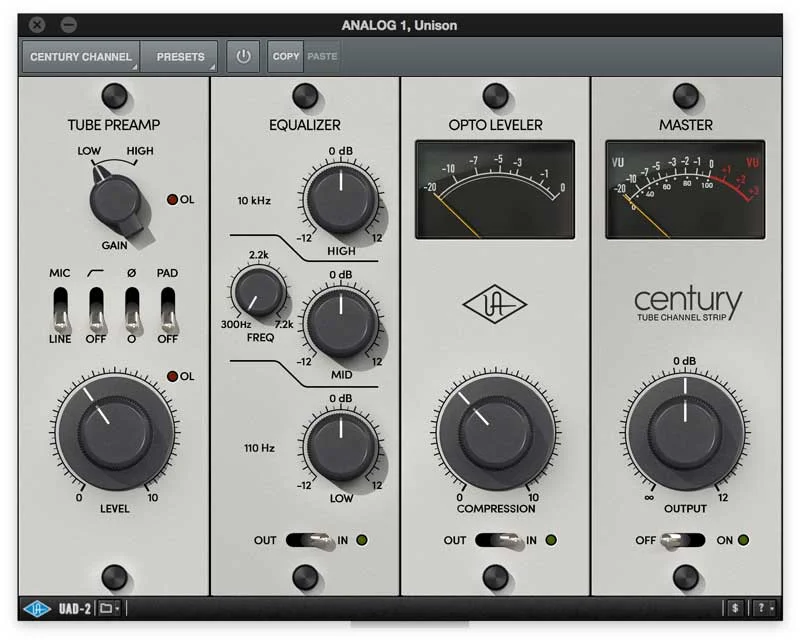Click the EQUALIZER section title
800x642 pixels.
click(305, 125)
